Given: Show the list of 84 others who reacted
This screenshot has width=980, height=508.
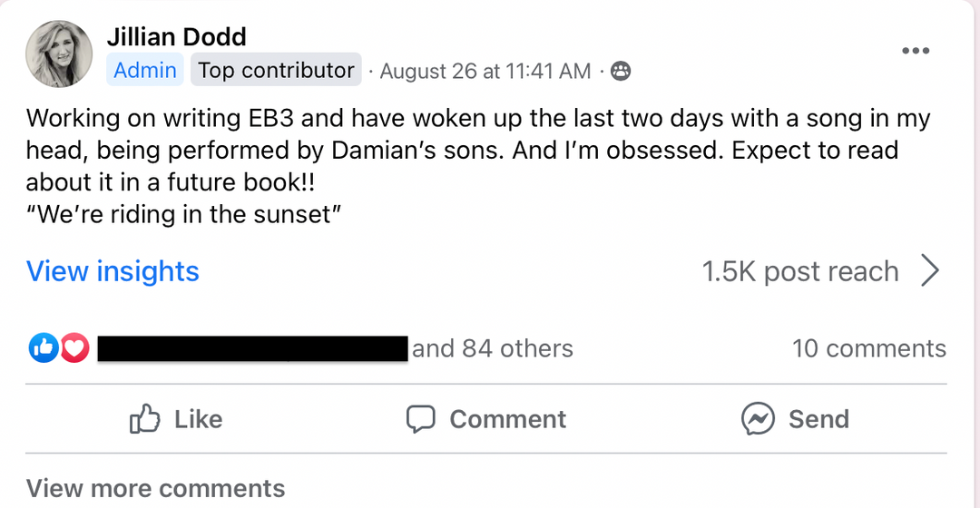Looking at the screenshot, I should tap(493, 348).
